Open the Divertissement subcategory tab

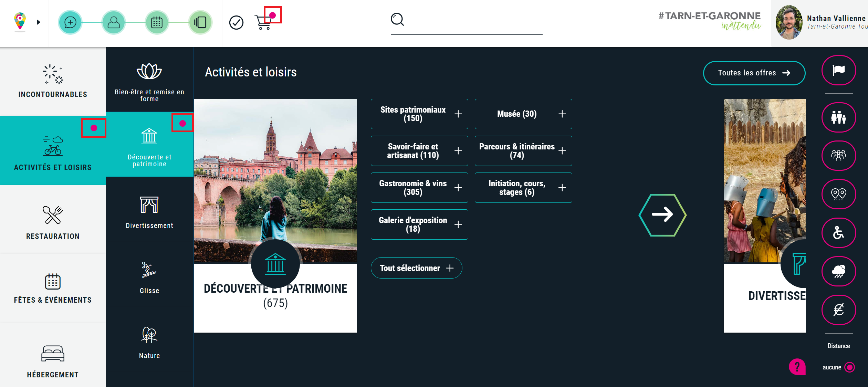[x=149, y=210]
